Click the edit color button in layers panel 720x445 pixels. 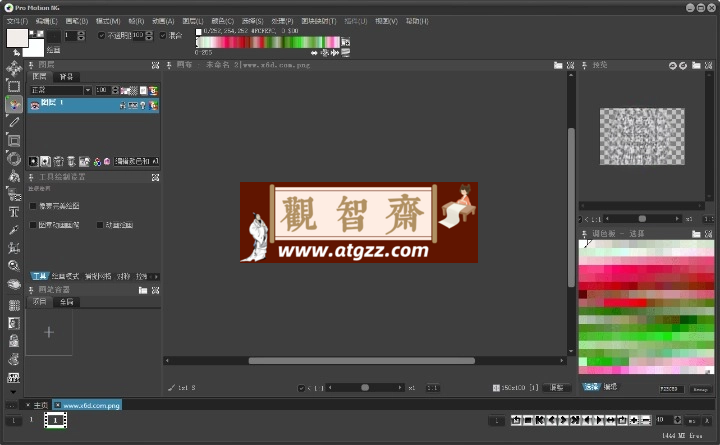point(136,161)
